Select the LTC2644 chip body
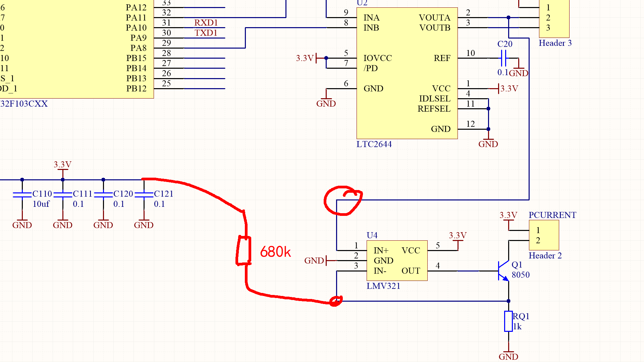Image resolution: width=644 pixels, height=362 pixels. click(407, 74)
